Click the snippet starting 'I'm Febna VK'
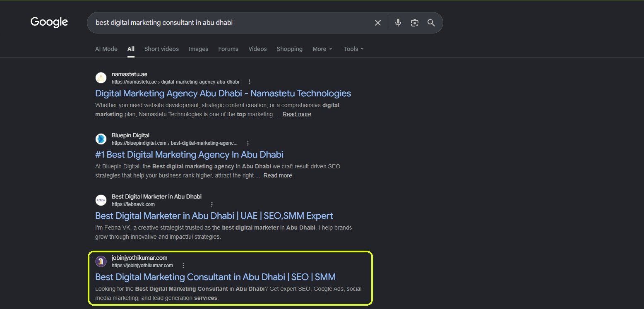Screen dimensions: 644x309 point(223,232)
